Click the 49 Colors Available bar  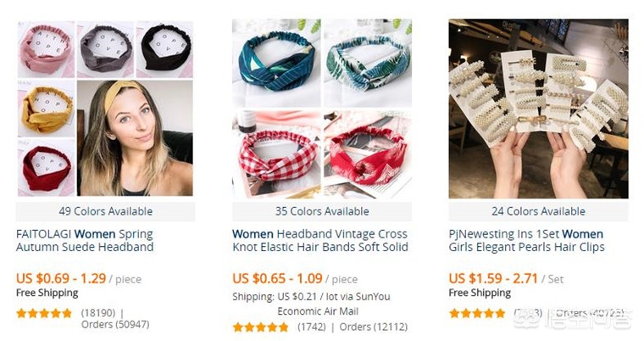pyautogui.click(x=106, y=211)
